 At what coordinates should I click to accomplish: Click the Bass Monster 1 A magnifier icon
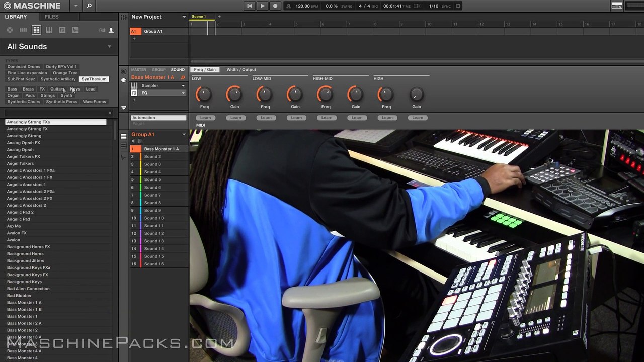[x=183, y=78]
